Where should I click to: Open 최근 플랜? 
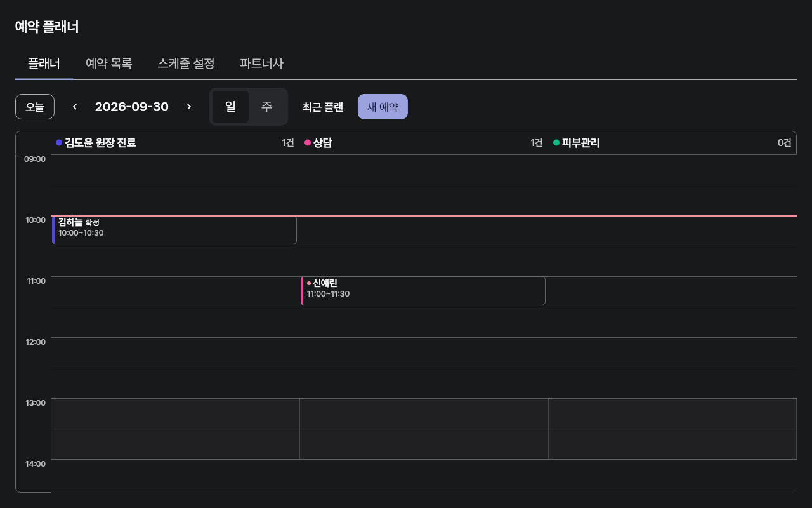coord(323,107)
